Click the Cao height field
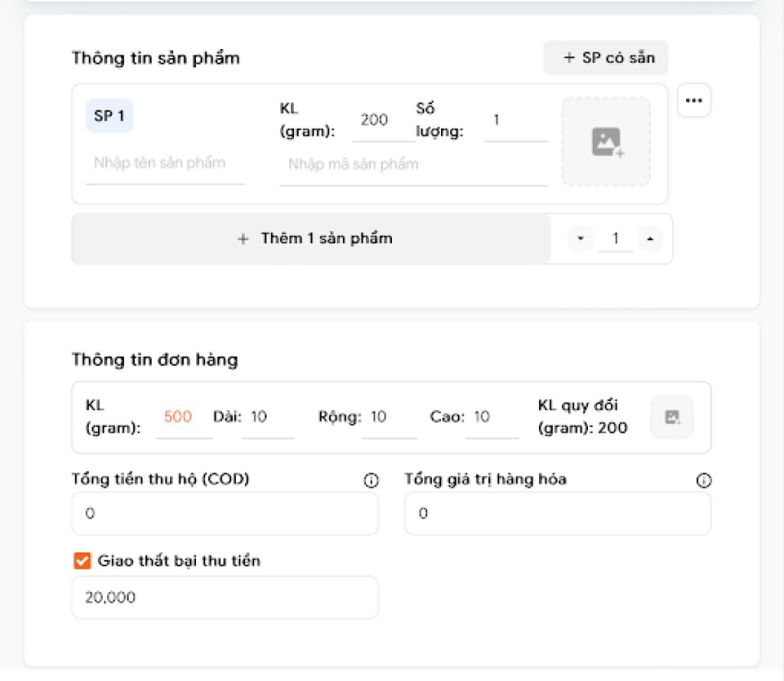784x681 pixels. click(491, 417)
